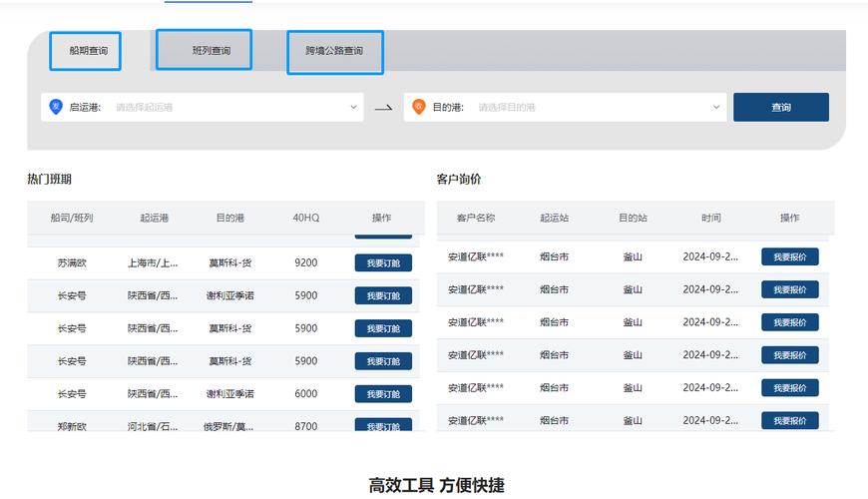Click the 高效工具 方便快捷 heading
Viewport: 868px width, 499px height.
pyautogui.click(x=437, y=485)
